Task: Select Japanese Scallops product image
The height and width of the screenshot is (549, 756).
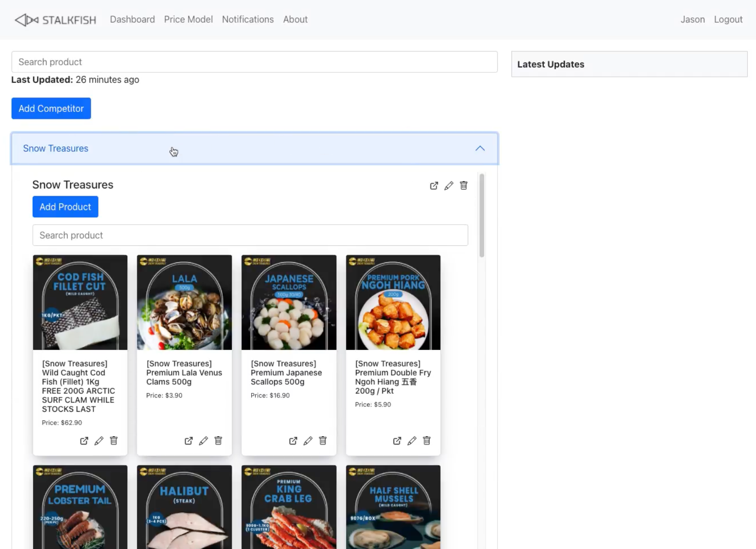Action: [289, 302]
